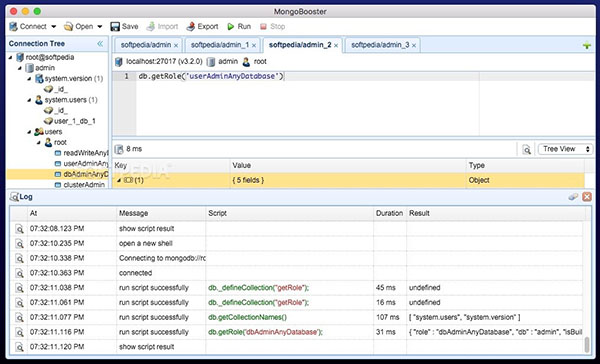Viewport: 600px width, 364px height.
Task: Open the Connect dropdown arrow
Action: 54,26
